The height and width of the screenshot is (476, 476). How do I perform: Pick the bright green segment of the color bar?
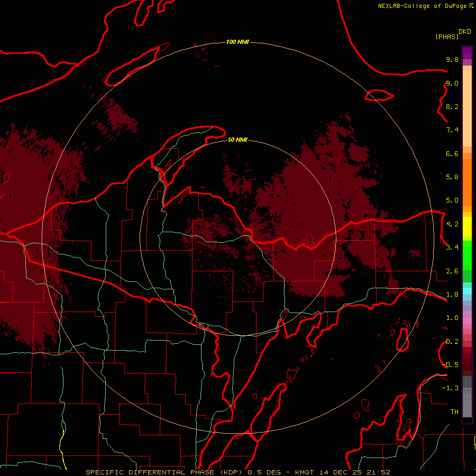467,255
